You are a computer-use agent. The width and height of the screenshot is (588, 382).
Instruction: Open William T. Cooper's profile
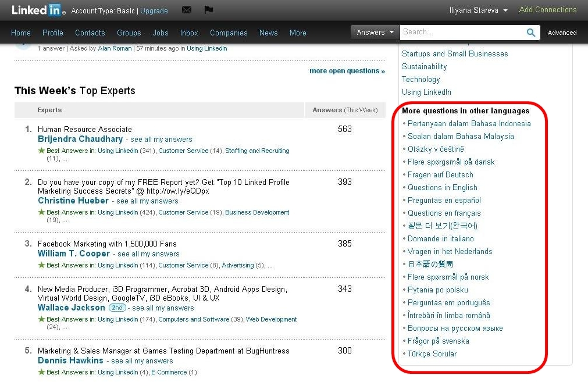click(74, 254)
